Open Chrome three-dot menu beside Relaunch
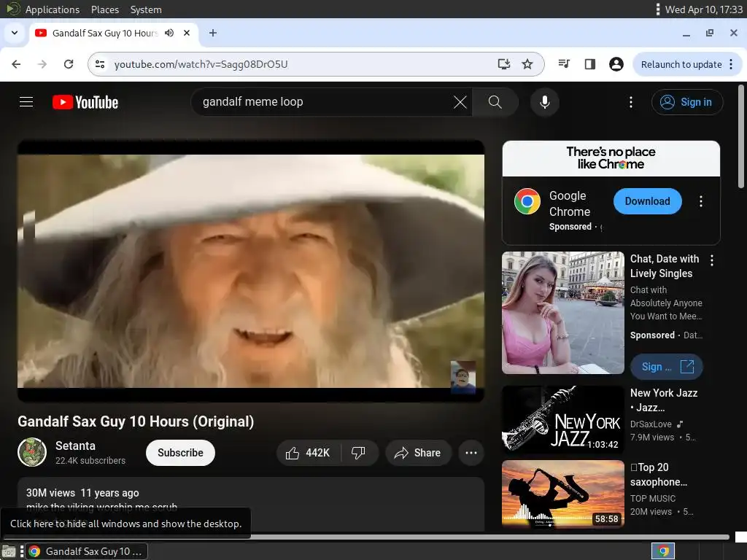The width and height of the screenshot is (747, 560). (x=731, y=64)
